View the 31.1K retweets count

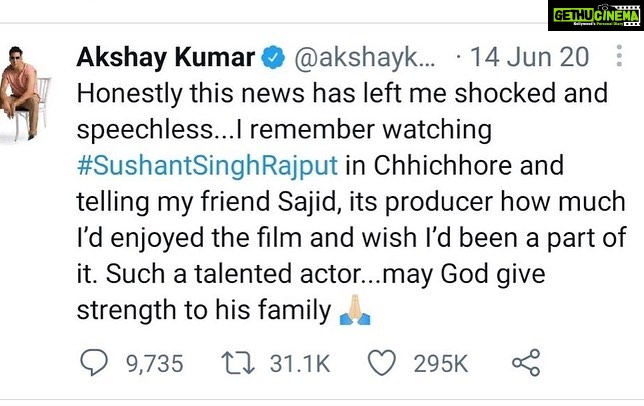[x=300, y=364]
